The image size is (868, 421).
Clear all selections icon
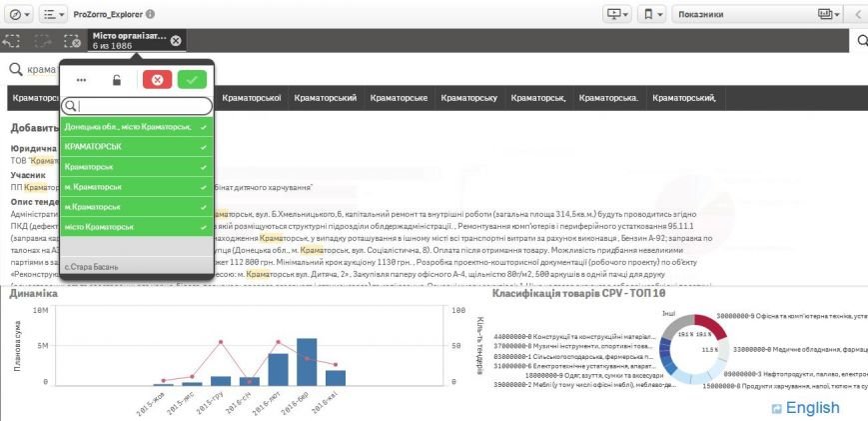point(73,41)
